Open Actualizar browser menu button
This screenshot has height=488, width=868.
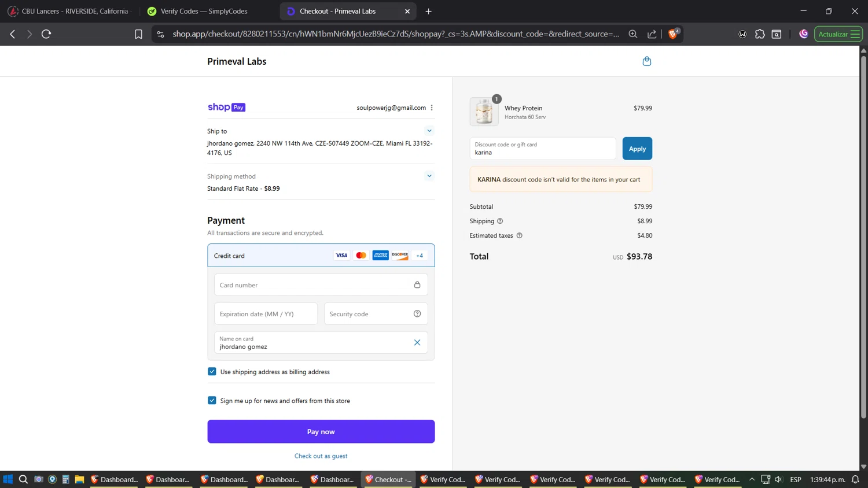[838, 34]
